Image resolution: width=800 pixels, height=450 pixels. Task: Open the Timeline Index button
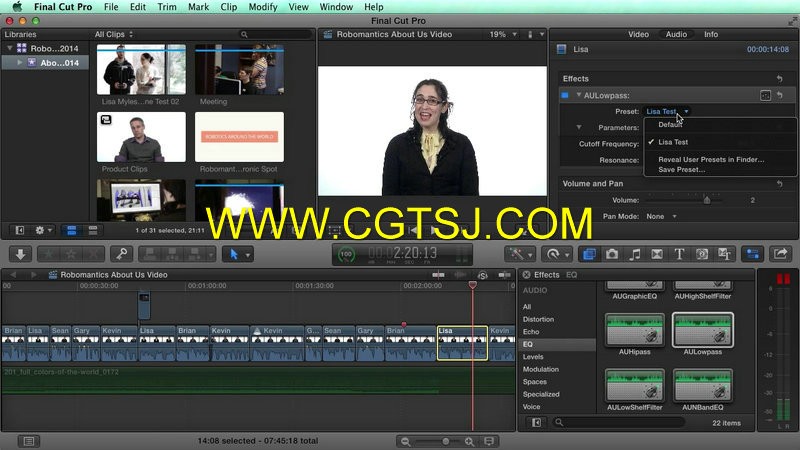point(29,441)
